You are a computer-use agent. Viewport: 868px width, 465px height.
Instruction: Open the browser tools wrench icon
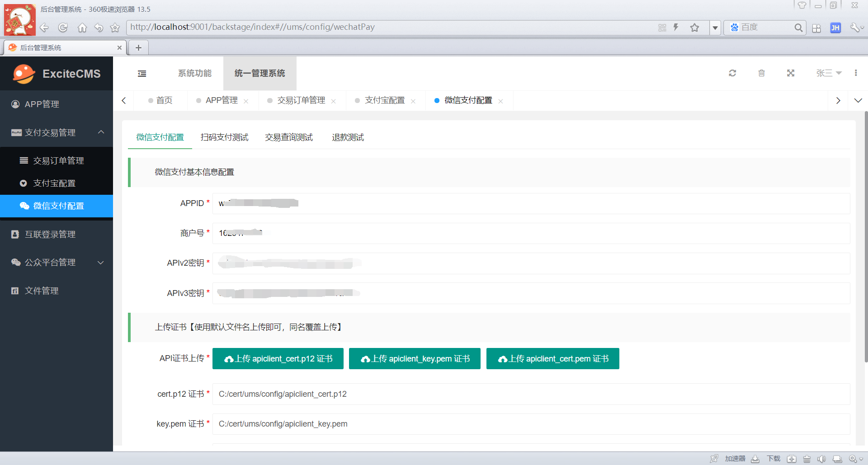(x=854, y=28)
